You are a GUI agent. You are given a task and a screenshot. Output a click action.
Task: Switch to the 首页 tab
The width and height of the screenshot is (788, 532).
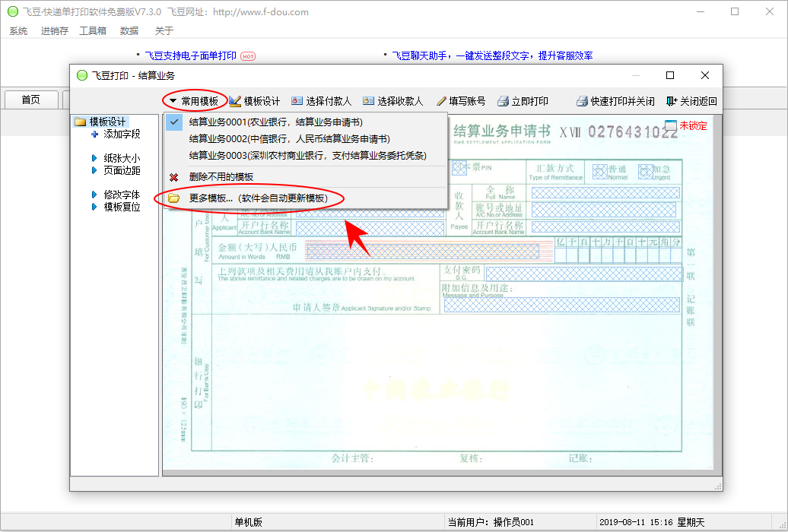tap(30, 100)
